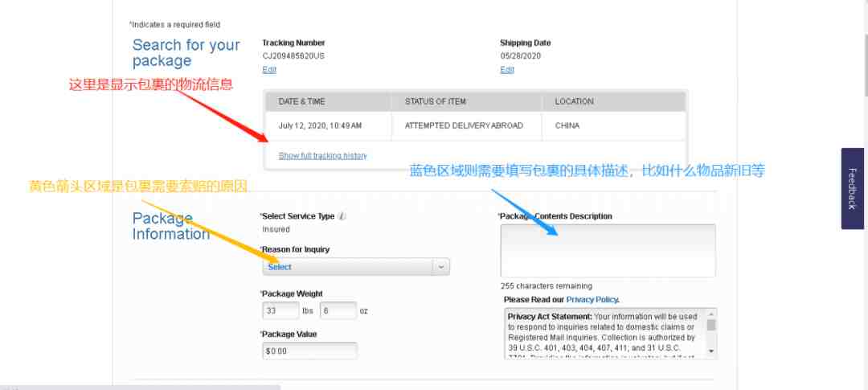Click the Privacy Act Statement scroll up arrow
The width and height of the screenshot is (868, 390).
711,314
